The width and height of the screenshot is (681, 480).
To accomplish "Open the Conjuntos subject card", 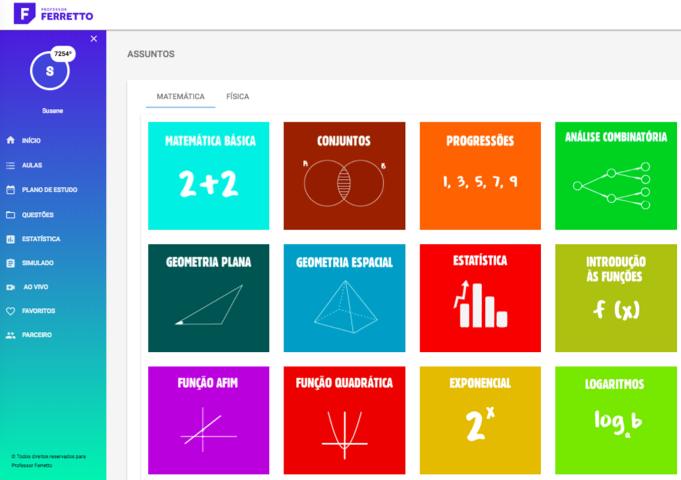I will coord(344,176).
